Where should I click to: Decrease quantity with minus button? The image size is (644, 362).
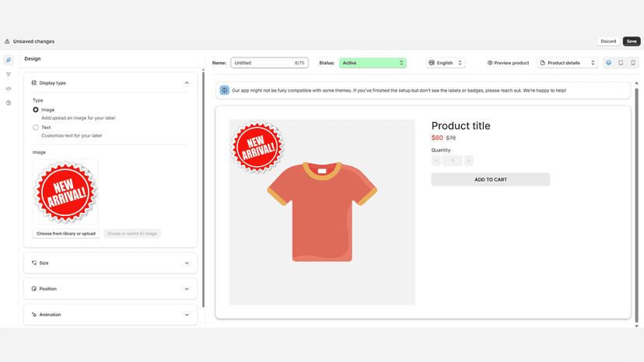pyautogui.click(x=436, y=161)
